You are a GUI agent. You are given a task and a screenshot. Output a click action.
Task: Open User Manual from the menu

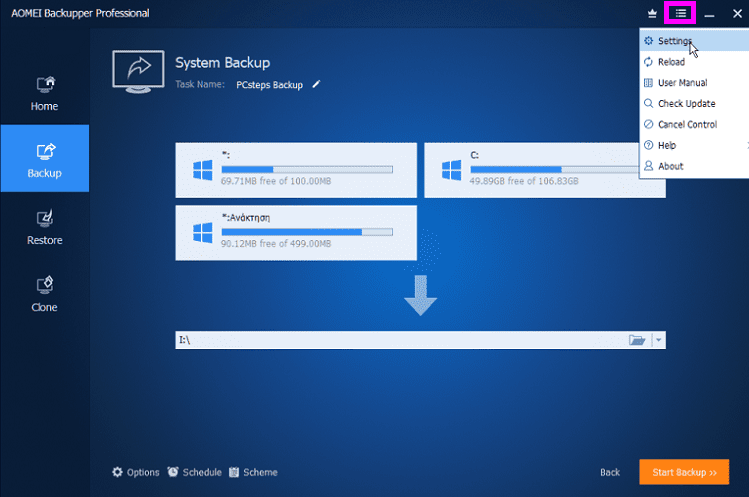click(694, 83)
